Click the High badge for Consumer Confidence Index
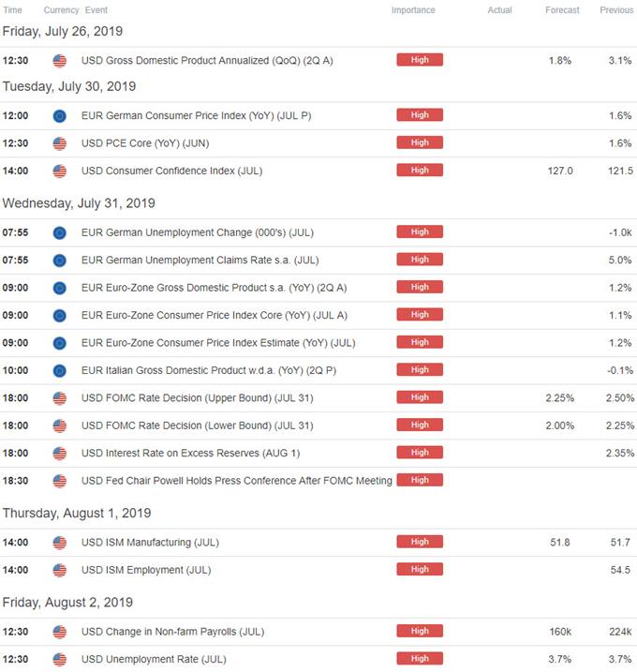 pyautogui.click(x=420, y=171)
